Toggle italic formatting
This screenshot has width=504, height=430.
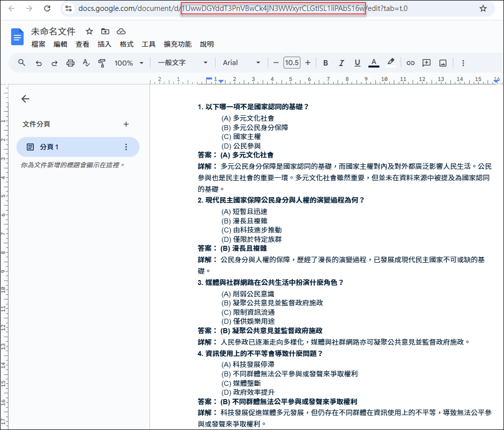341,63
